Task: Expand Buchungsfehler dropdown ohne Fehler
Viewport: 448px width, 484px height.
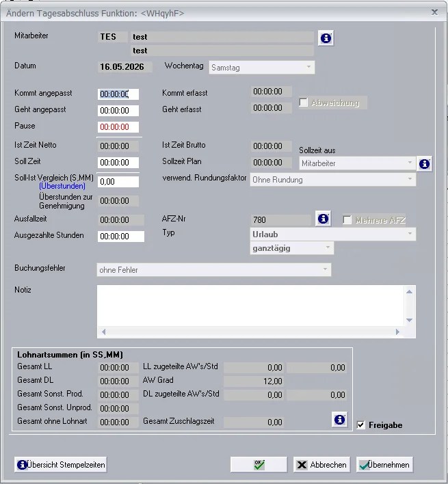Action: click(214, 270)
